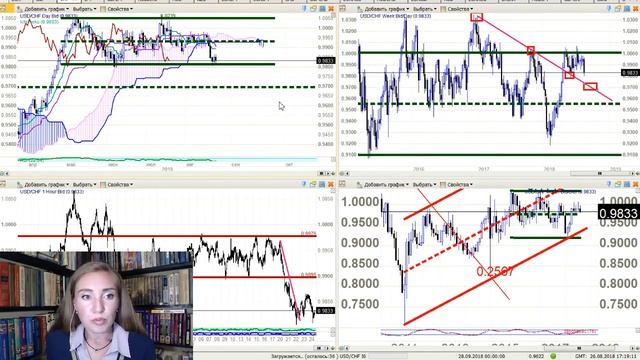Screen dimensions: 640x360
Task: Open 'Добавить график' in USD/CHF 1 Hour panel
Action: tap(43, 184)
